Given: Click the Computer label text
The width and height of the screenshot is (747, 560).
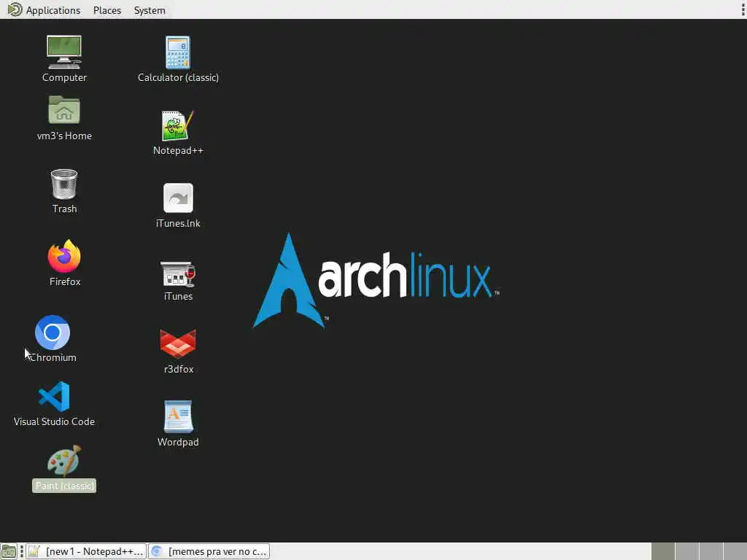Looking at the screenshot, I should tap(64, 77).
